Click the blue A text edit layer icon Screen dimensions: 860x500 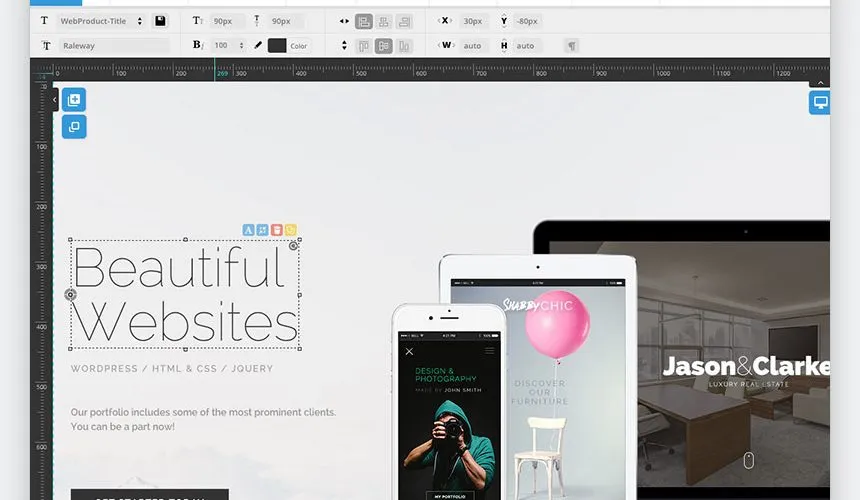tap(248, 230)
